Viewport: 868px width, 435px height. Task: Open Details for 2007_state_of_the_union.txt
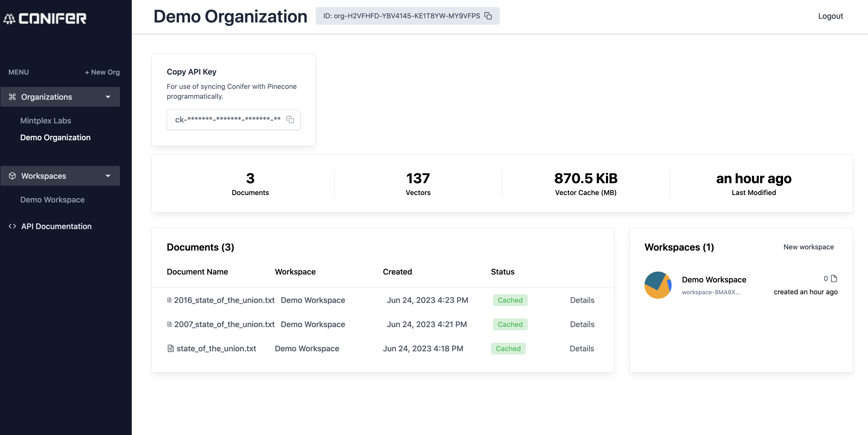(582, 324)
